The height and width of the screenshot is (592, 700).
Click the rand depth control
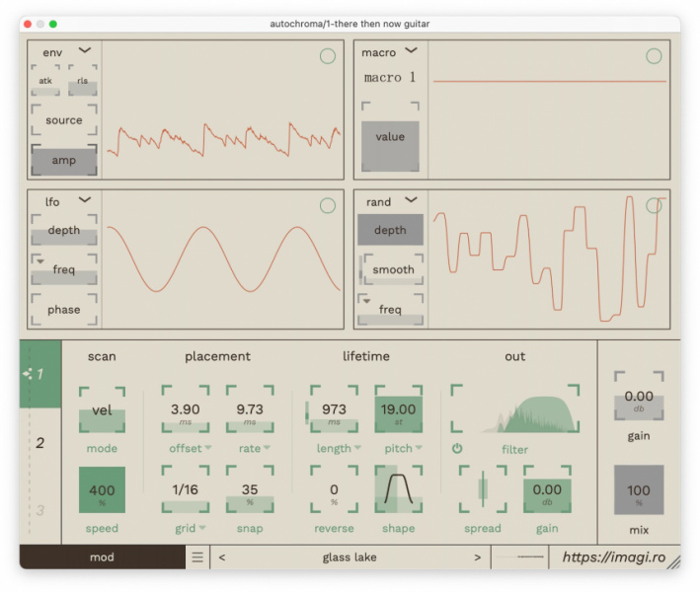coord(390,230)
